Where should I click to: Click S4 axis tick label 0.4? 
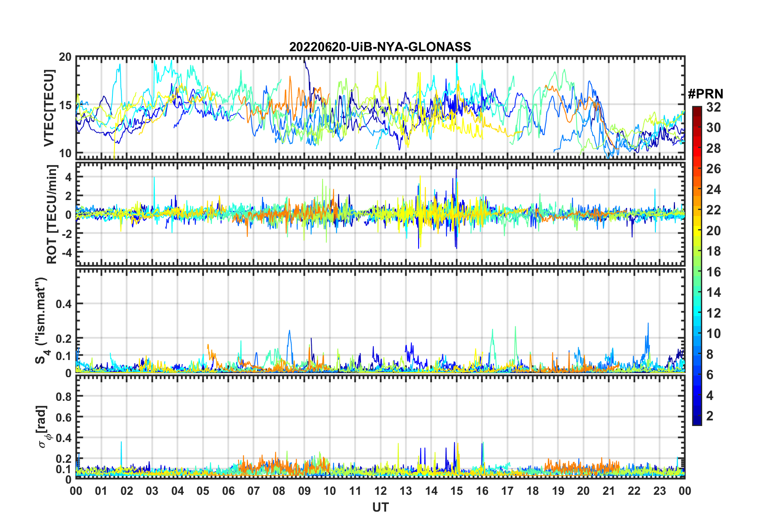(64, 304)
